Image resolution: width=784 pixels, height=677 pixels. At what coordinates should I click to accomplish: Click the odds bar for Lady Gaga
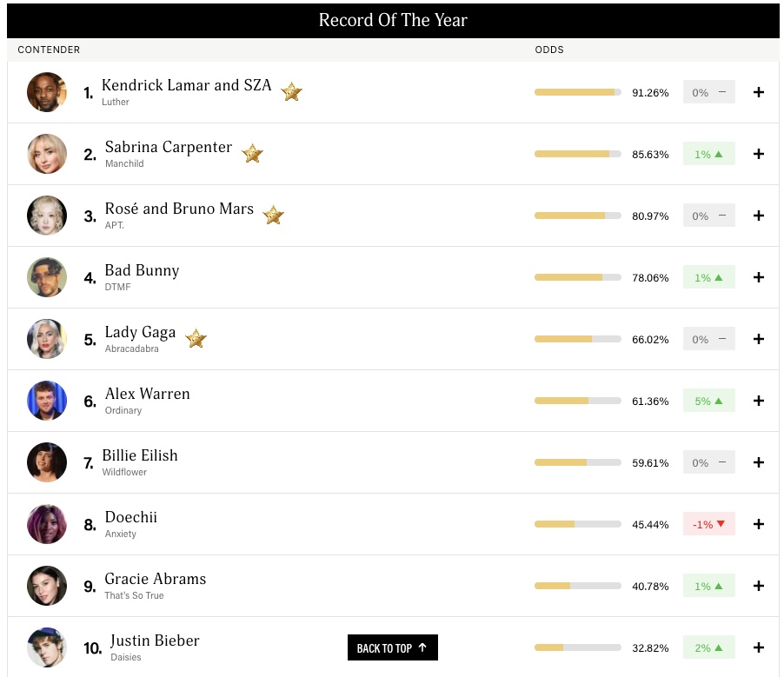577,339
